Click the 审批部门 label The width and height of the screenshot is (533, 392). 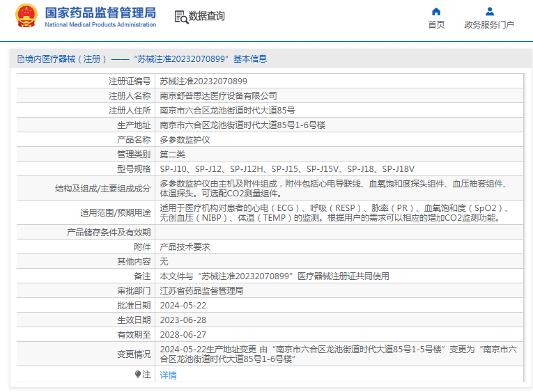(x=134, y=290)
